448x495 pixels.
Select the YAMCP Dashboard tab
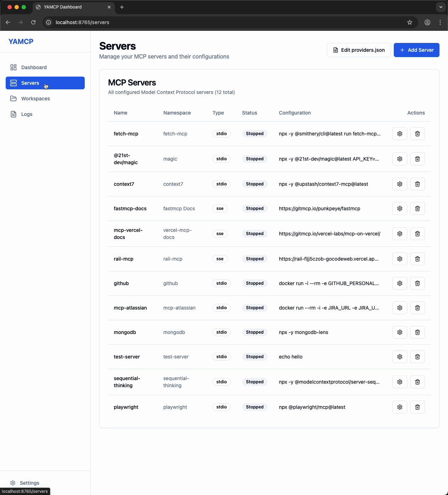click(x=74, y=7)
